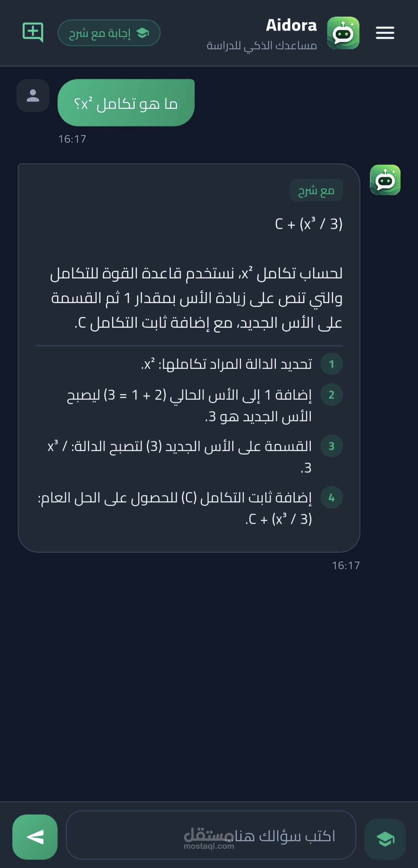Select step 1 number badge
This screenshot has width=418, height=868.
click(x=331, y=364)
